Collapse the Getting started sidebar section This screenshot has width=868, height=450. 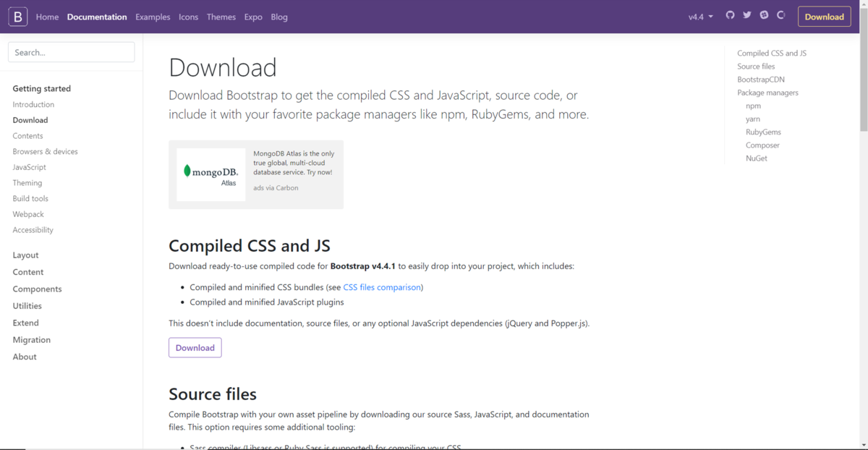coord(42,88)
